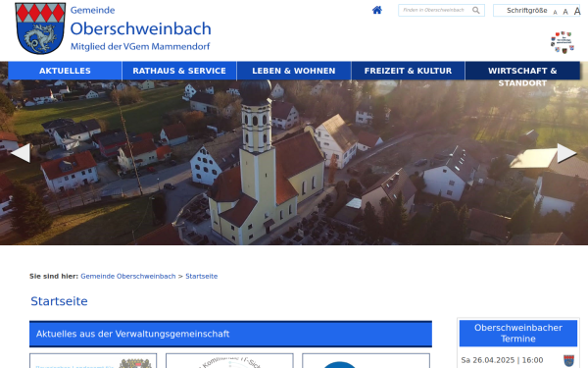Click 'Aktuelles aus der Verwaltungsgemeinschaft' heading bar
This screenshot has height=368, width=588.
(x=230, y=334)
